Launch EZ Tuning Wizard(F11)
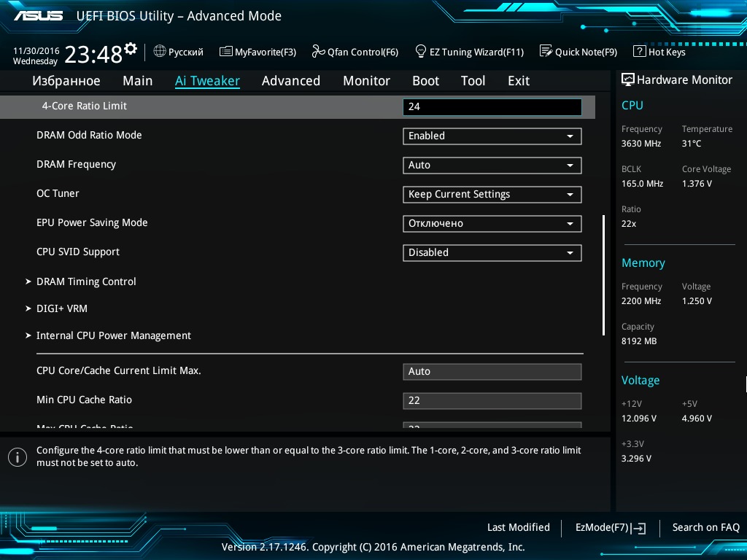 tap(470, 52)
